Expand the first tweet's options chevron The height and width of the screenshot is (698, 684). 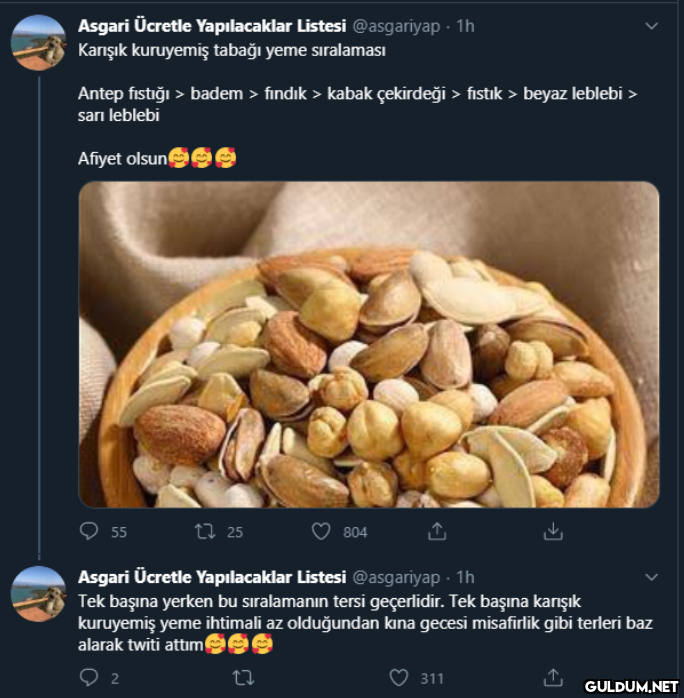[x=652, y=26]
